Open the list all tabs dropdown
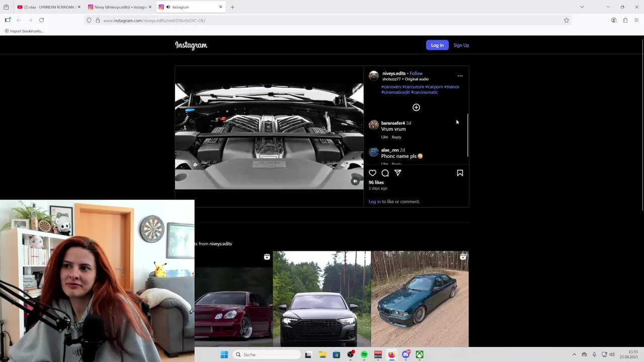 (x=582, y=7)
